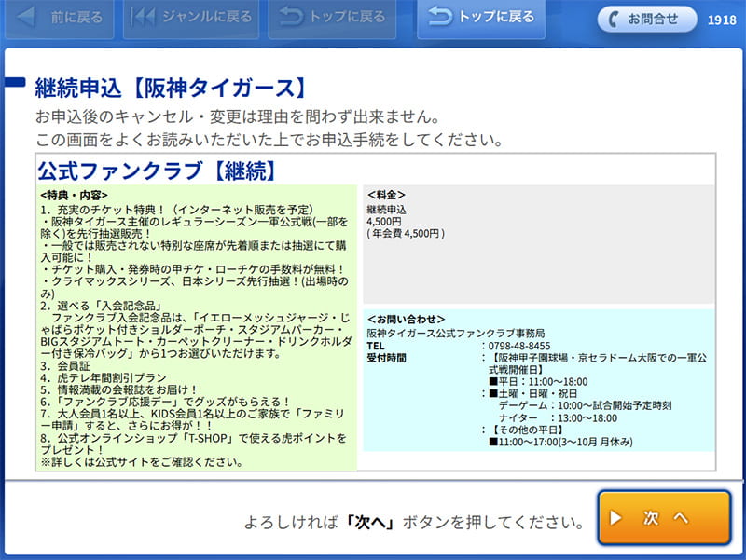Click the TEL label

(376, 346)
